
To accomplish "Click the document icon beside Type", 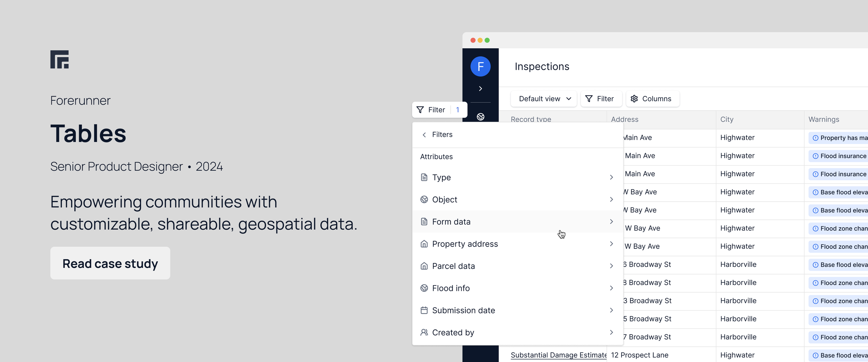I will coord(424,177).
